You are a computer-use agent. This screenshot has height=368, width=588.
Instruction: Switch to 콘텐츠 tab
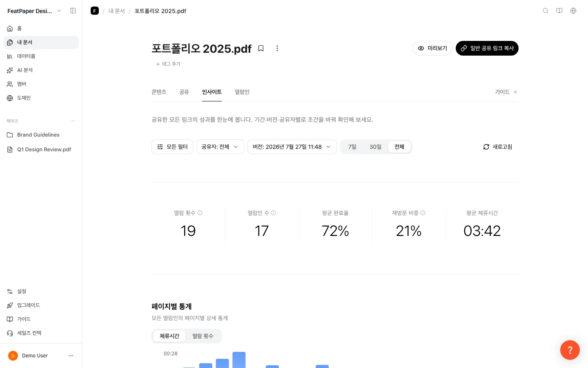(x=159, y=92)
